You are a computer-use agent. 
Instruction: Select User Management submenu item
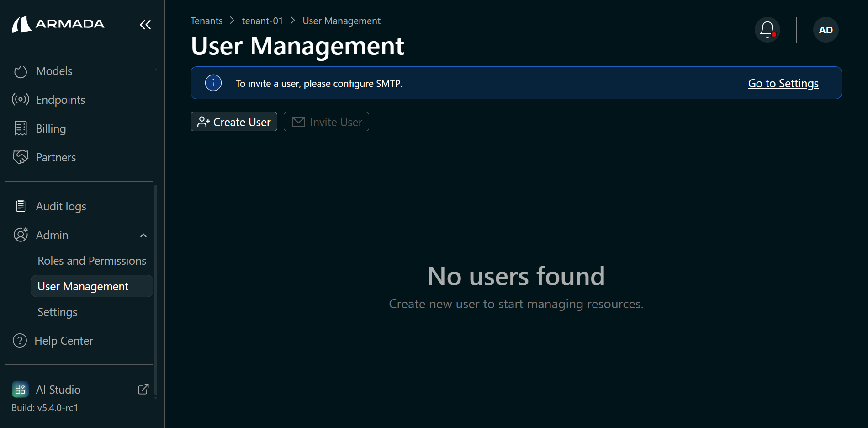click(92, 286)
